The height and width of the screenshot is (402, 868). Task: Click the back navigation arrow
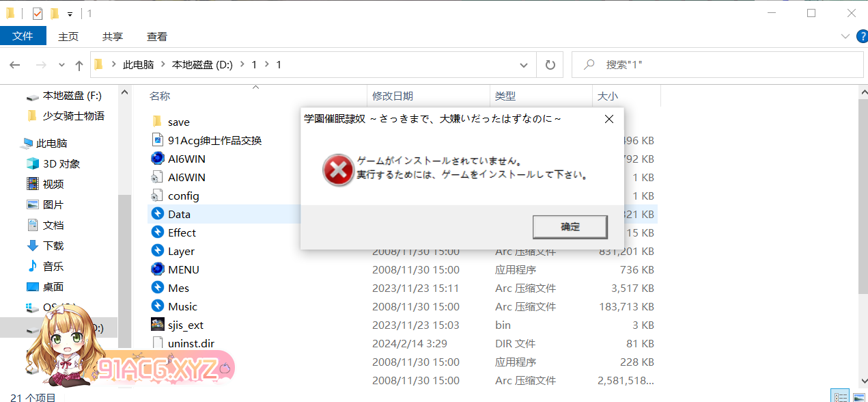pyautogui.click(x=15, y=65)
